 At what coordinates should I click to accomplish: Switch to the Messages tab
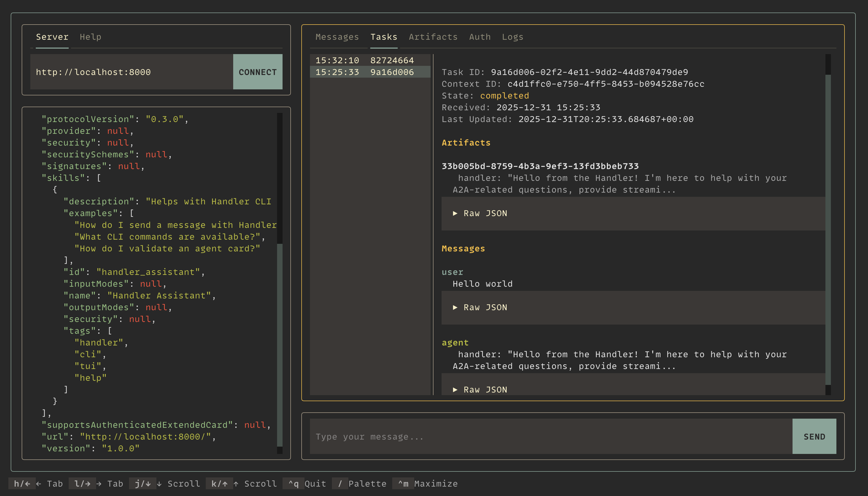[337, 37]
